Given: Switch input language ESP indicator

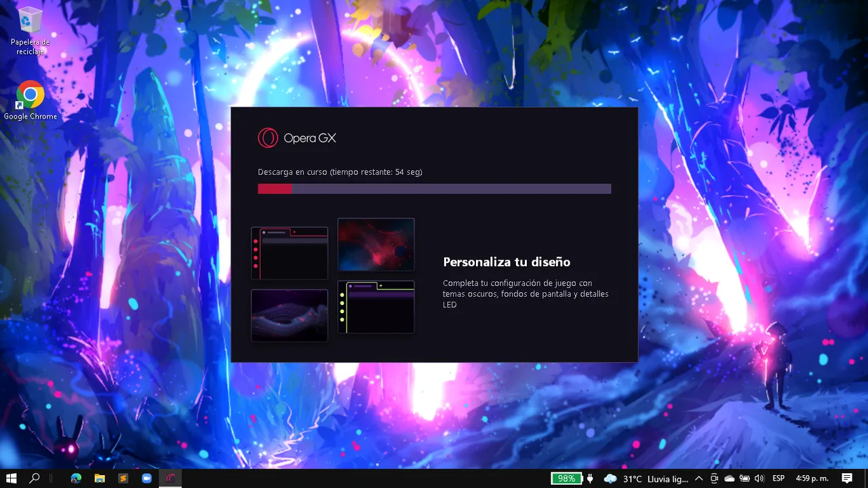Looking at the screenshot, I should click(778, 479).
